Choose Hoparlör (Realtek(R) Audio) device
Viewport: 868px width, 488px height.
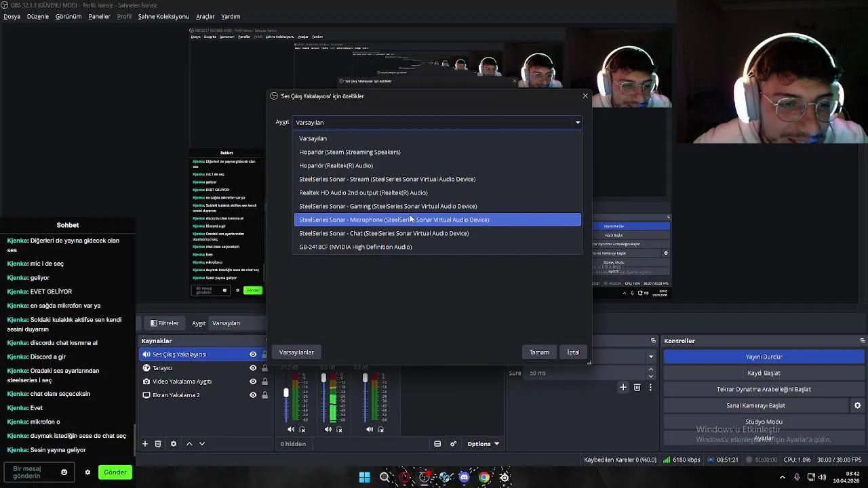437,165
